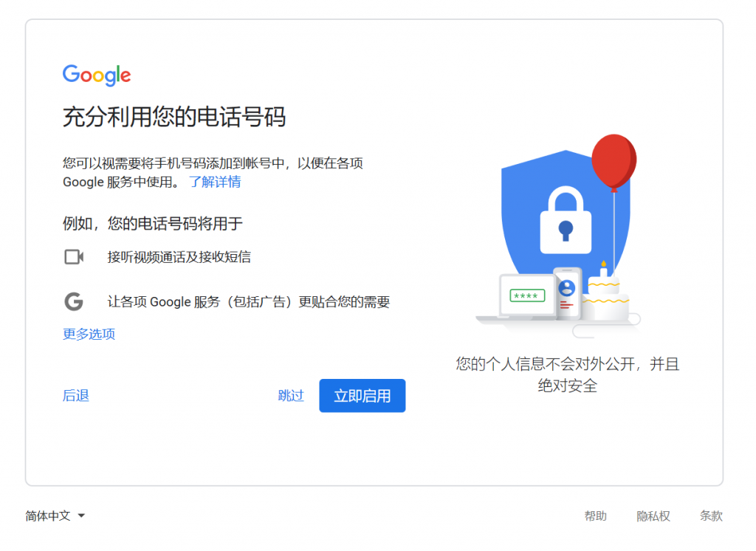The image size is (756, 551).
Task: Click the Google logo at top
Action: tap(97, 75)
